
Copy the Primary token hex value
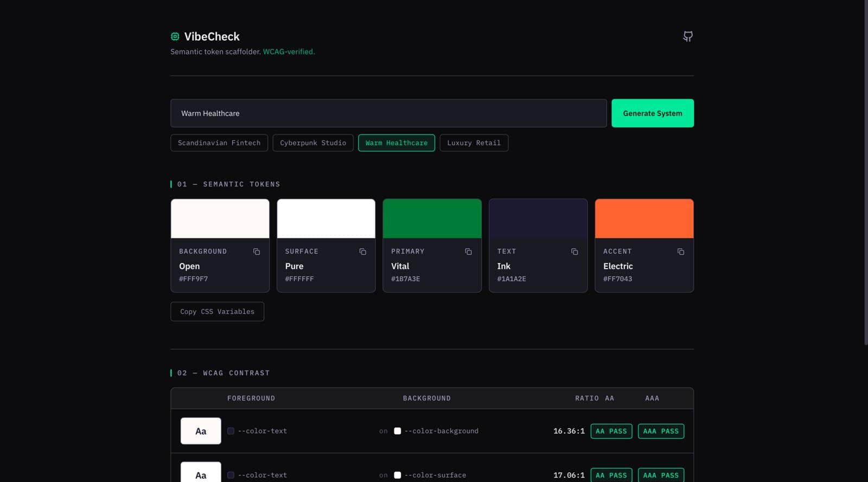point(468,252)
